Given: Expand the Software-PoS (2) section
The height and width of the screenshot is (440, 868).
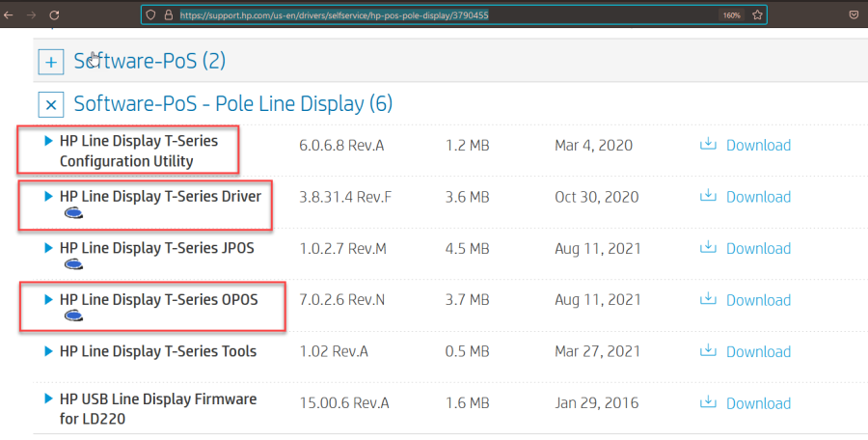Looking at the screenshot, I should 50,62.
